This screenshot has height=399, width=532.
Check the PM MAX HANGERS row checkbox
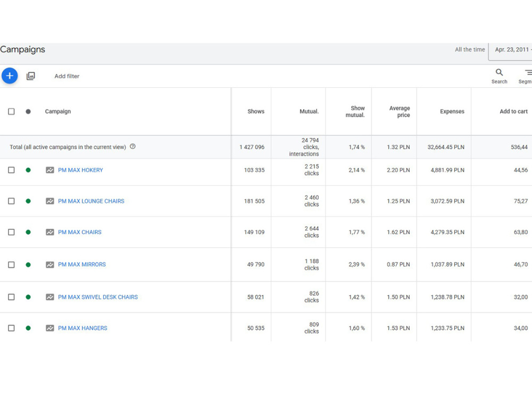click(11, 328)
